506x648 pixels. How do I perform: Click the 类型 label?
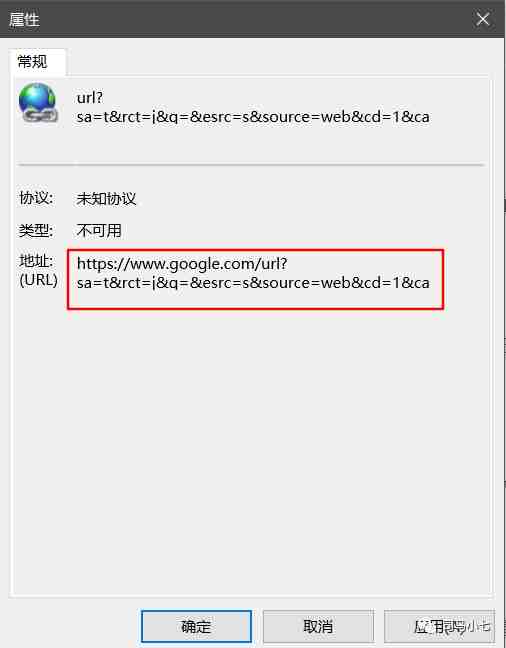pos(36,230)
